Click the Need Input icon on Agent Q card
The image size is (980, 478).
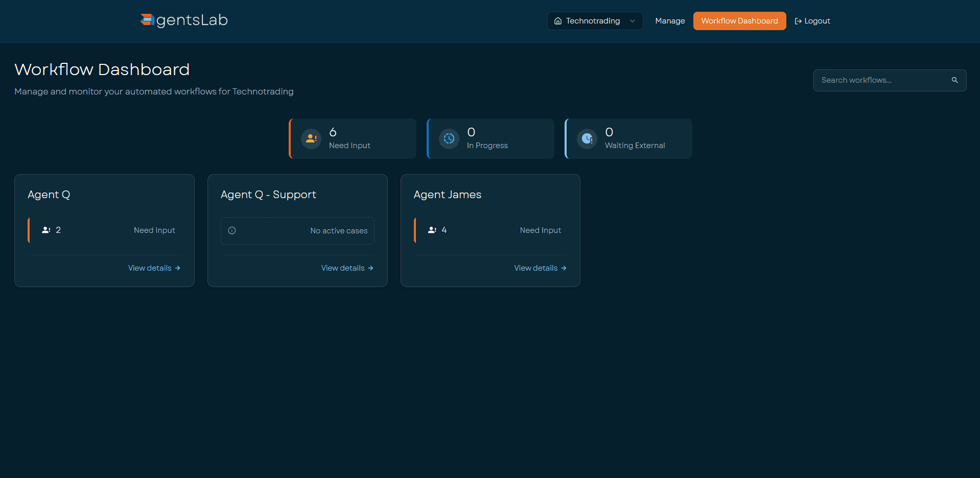click(46, 230)
